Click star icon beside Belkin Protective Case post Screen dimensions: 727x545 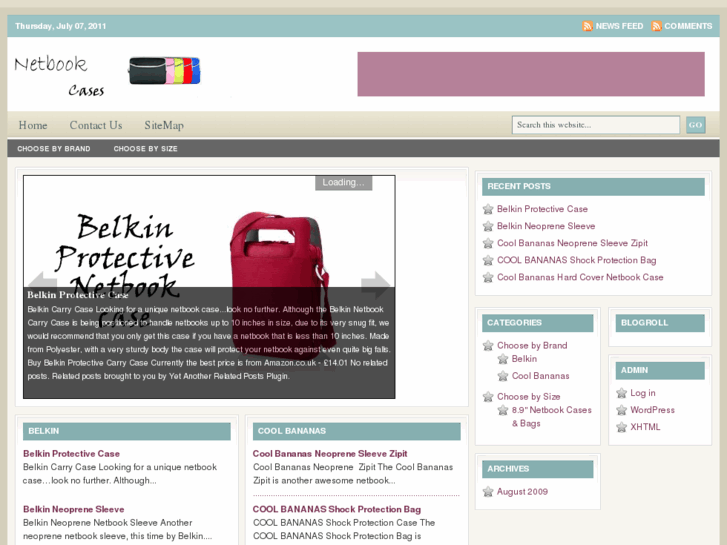(x=488, y=209)
